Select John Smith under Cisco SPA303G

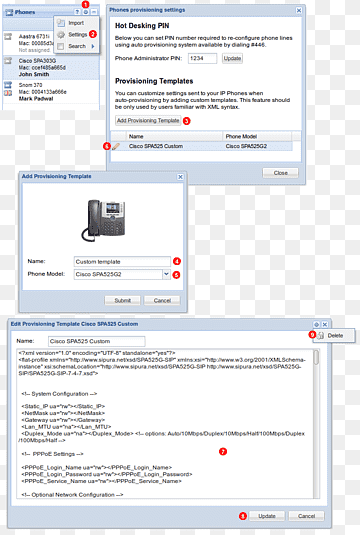[x=34, y=74]
